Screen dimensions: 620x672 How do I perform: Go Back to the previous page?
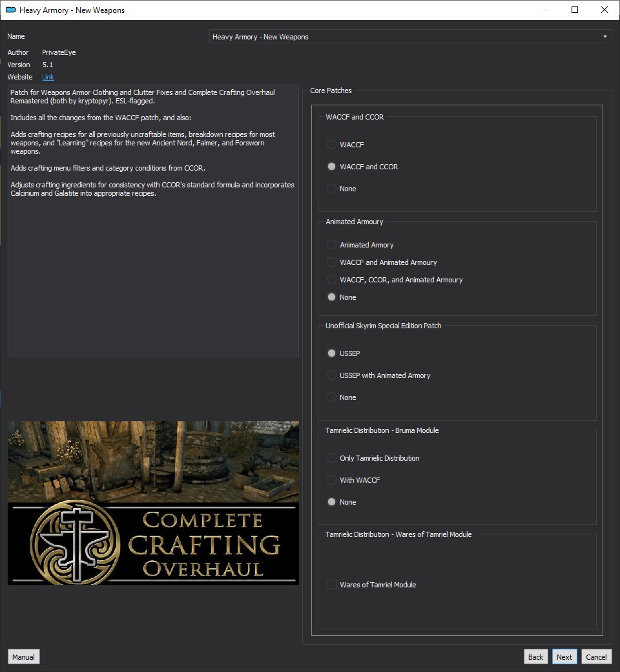535,657
